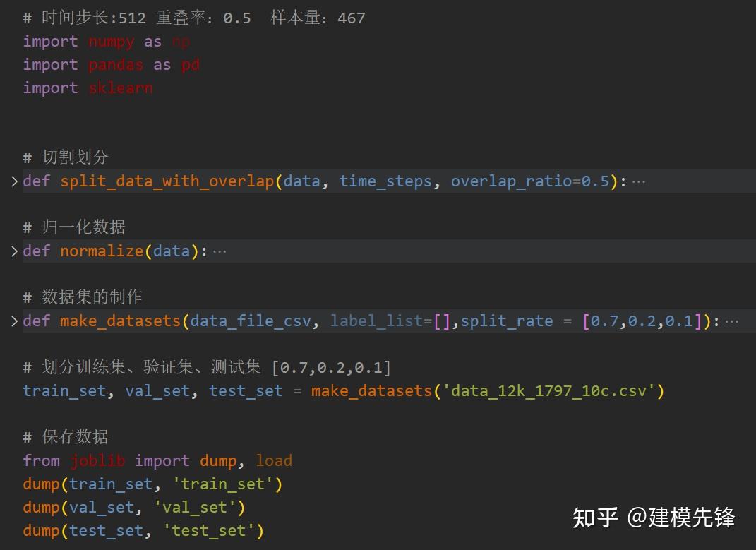756x550 pixels.
Task: Click the 'test_set' string literal
Action: (x=209, y=531)
